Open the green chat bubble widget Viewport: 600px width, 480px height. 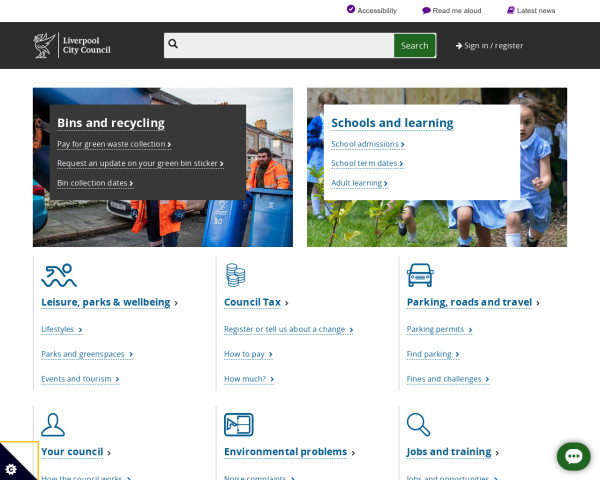[574, 456]
